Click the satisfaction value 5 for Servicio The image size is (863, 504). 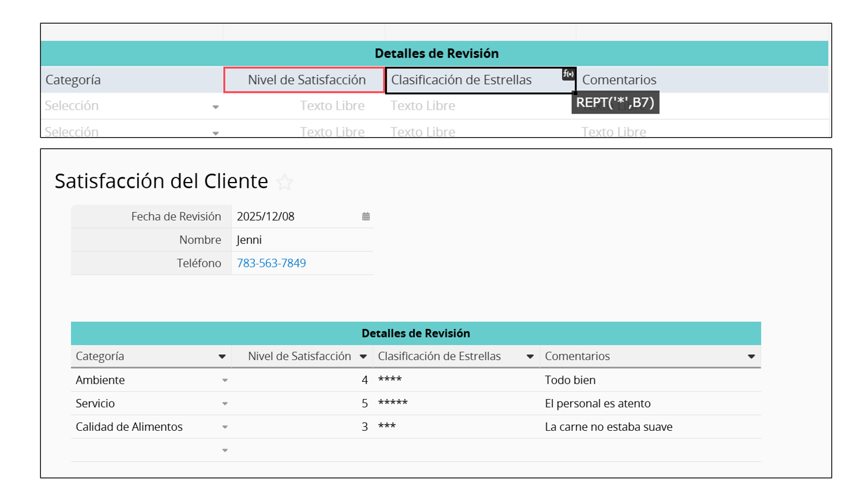(x=364, y=404)
